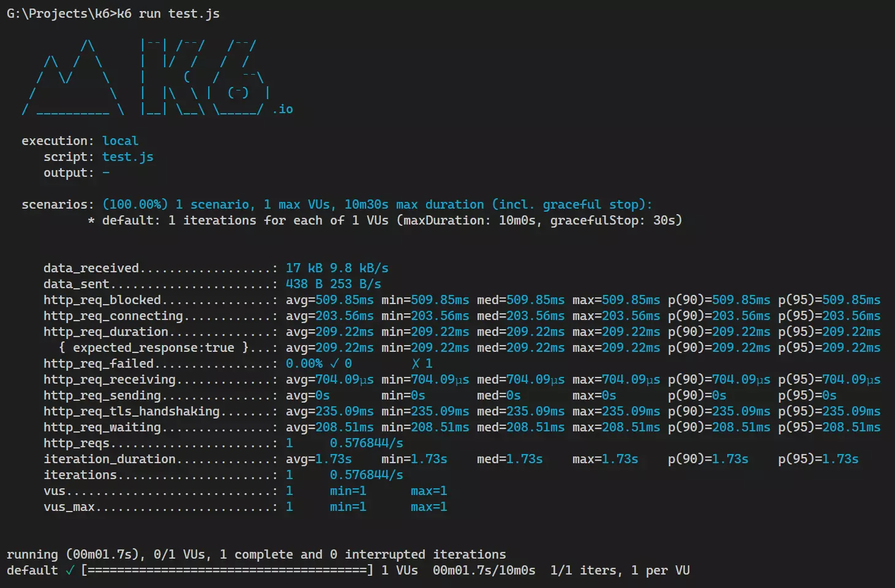Select http_req_sending avg value 0s
Image resolution: width=895 pixels, height=588 pixels.
click(x=323, y=395)
